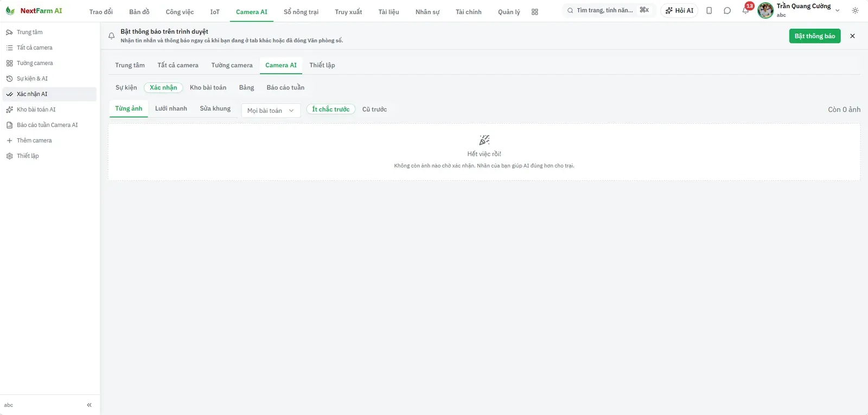Open the Sổ nông trại top menu
868x415 pixels.
pyautogui.click(x=301, y=12)
